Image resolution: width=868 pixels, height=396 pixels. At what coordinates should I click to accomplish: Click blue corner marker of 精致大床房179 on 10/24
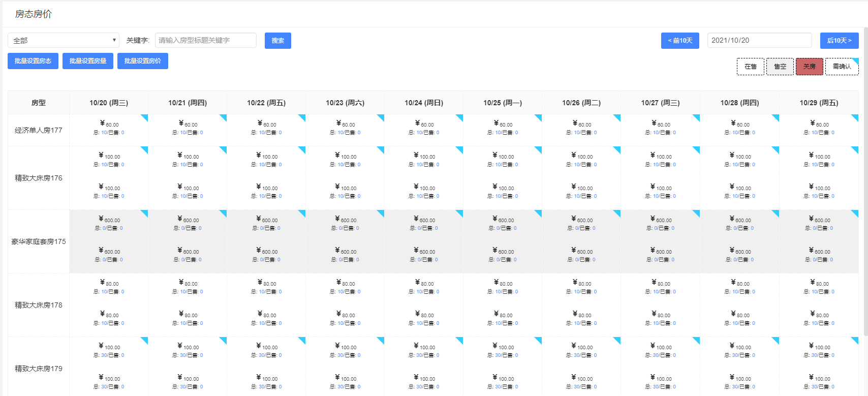[x=460, y=340]
